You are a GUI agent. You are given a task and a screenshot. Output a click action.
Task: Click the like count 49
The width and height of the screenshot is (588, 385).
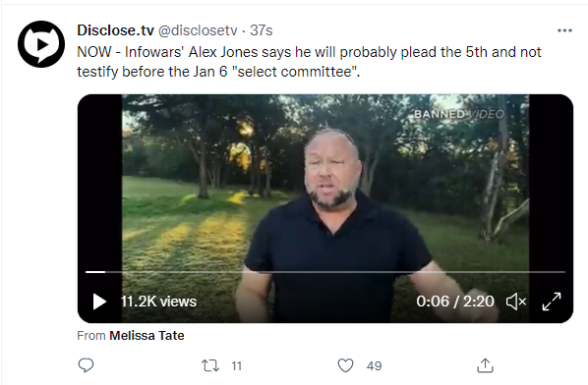pos(374,366)
